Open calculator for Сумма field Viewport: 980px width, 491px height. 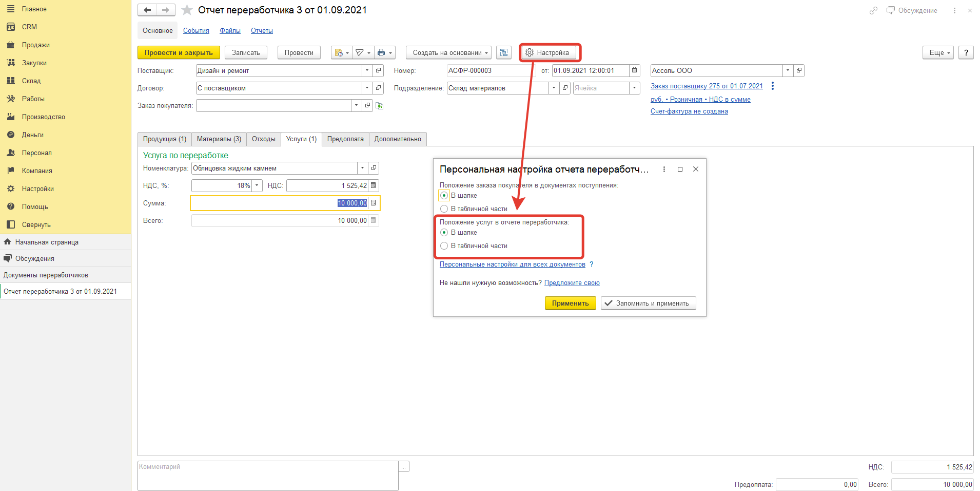click(374, 203)
